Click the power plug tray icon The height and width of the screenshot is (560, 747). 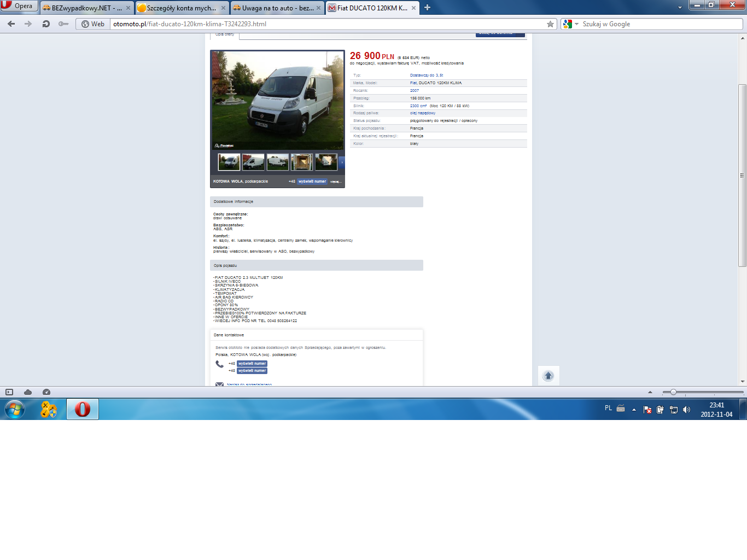coord(661,409)
